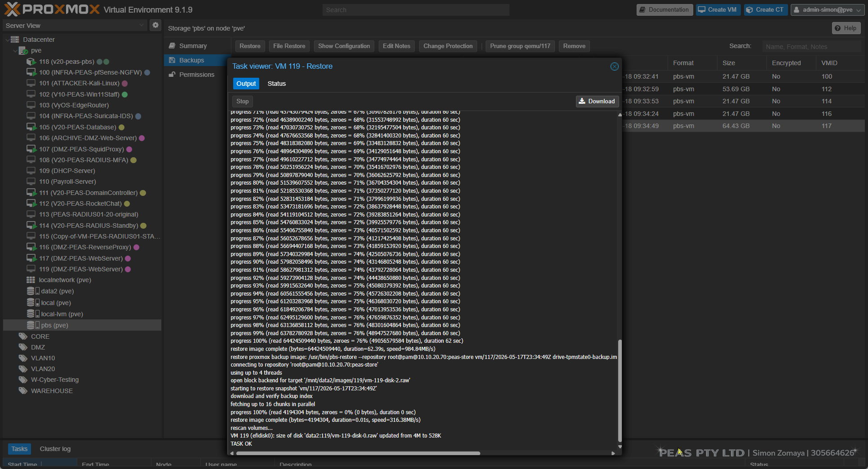This screenshot has width=868, height=469.
Task: Click the Help button
Action: [x=846, y=28]
